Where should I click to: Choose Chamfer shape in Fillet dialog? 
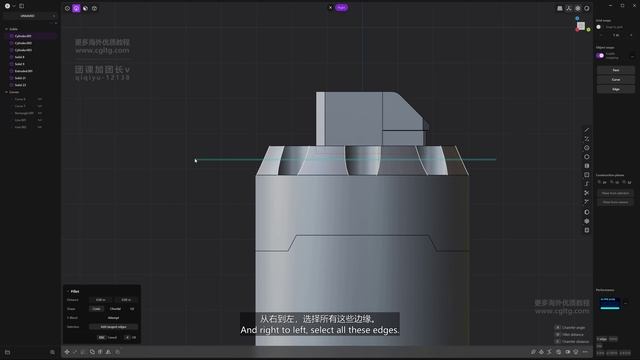coord(116,309)
